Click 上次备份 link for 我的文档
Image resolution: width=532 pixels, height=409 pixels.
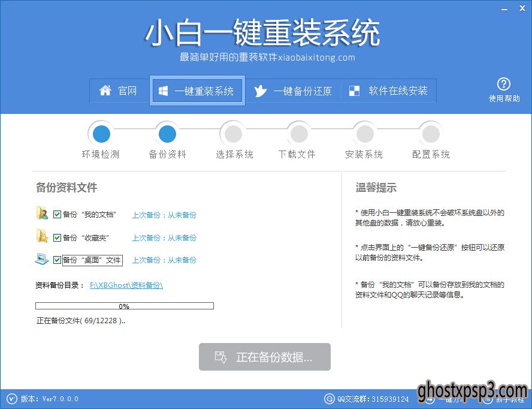[164, 215]
